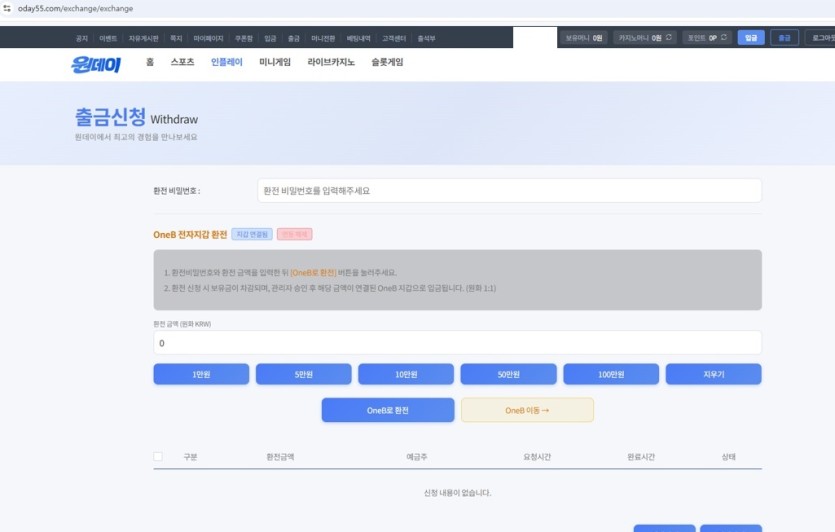Click the 환전금액 column header
835x532 pixels.
pyautogui.click(x=280, y=457)
